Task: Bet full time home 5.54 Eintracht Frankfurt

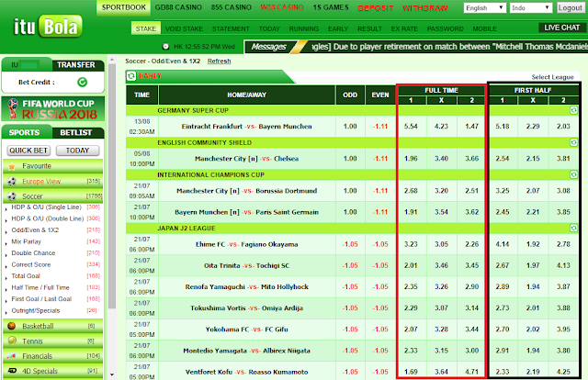Action: pyautogui.click(x=411, y=127)
